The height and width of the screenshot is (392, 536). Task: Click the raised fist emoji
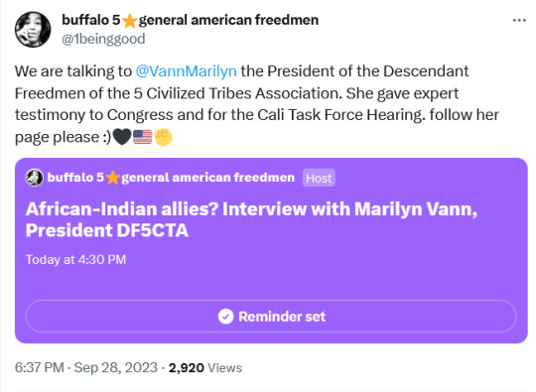point(163,137)
